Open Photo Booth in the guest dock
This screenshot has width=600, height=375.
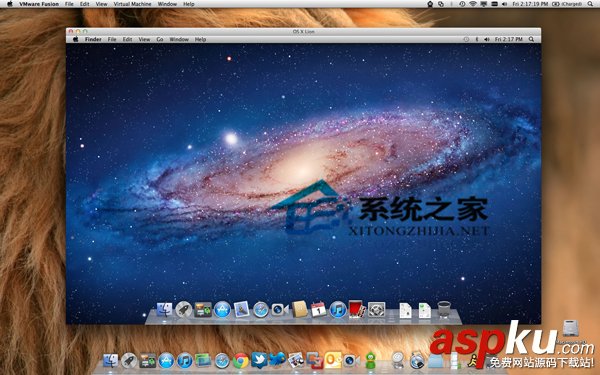point(356,309)
